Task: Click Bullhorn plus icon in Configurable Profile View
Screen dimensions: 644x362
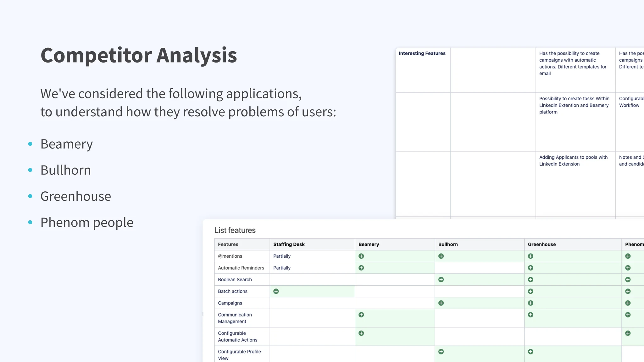Action: [441, 352]
